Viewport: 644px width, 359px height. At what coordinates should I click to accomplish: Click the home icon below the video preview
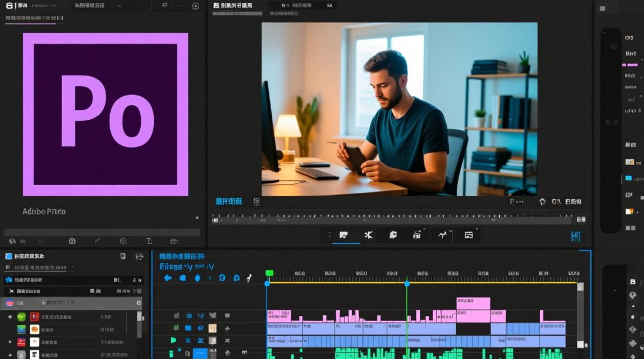(542, 202)
